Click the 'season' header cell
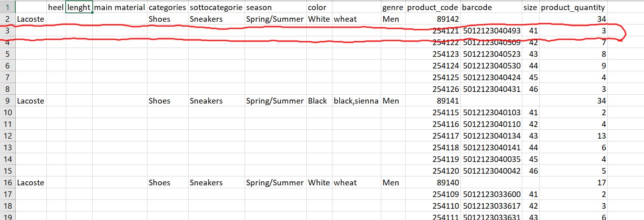The image size is (644, 220). click(259, 7)
